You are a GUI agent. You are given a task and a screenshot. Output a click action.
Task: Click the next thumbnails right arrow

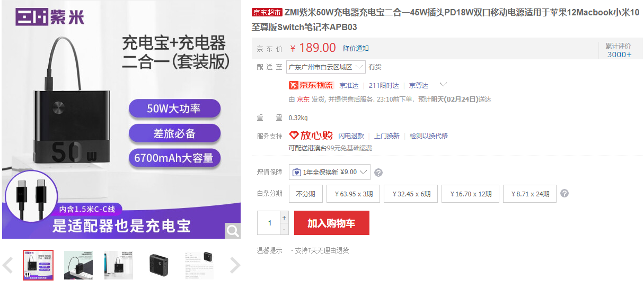[x=235, y=265]
